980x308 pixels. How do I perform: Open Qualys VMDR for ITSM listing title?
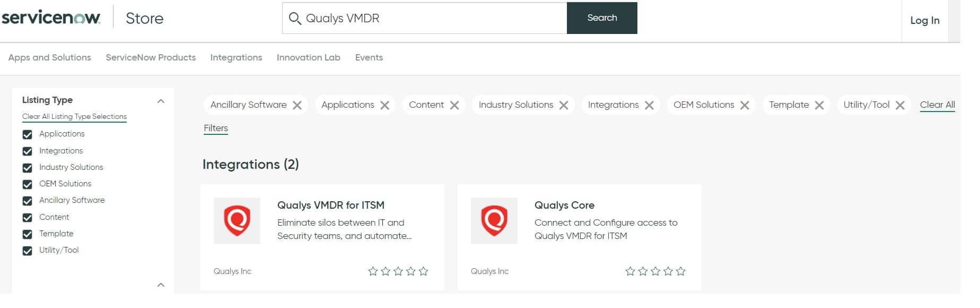[331, 205]
